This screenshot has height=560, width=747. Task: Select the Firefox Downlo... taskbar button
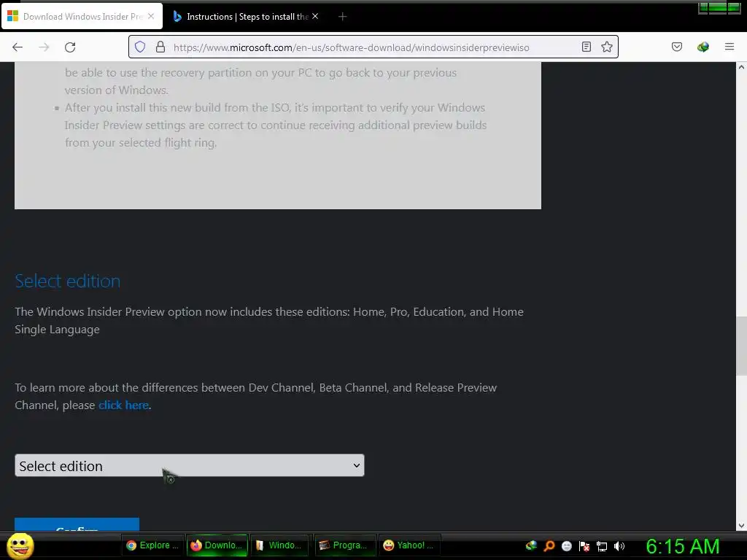pyautogui.click(x=217, y=545)
